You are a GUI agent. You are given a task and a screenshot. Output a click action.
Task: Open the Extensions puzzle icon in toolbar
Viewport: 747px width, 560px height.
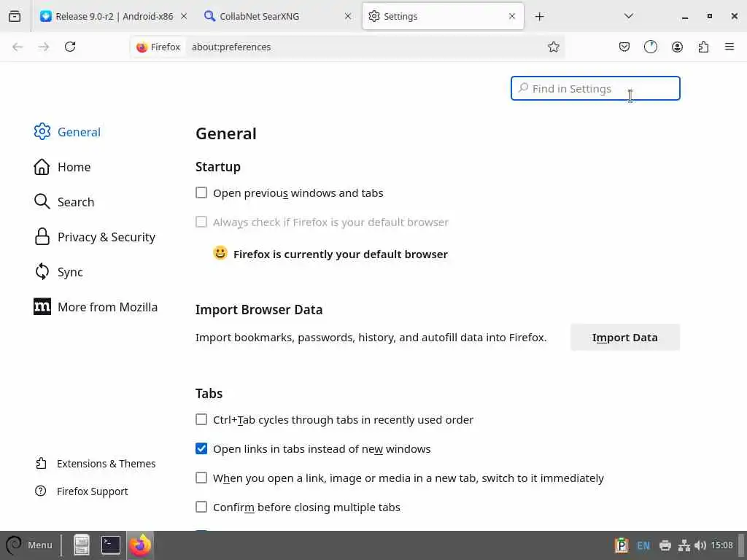coord(703,47)
